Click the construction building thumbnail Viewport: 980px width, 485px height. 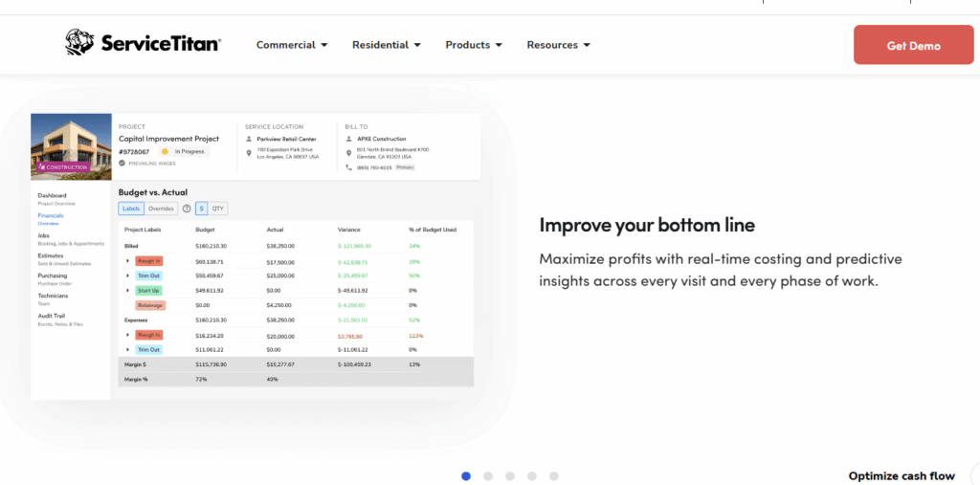(72, 146)
